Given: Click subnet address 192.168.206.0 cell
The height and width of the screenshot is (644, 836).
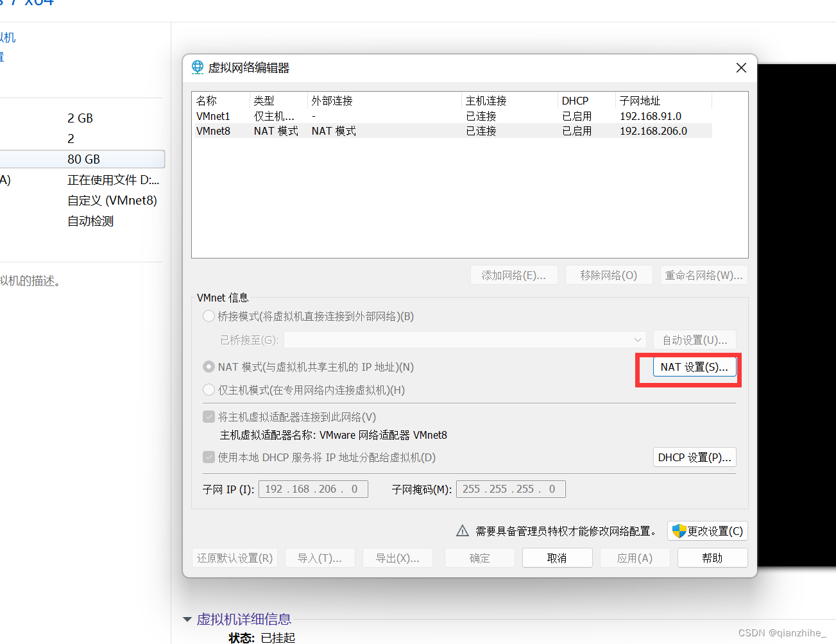Looking at the screenshot, I should [x=653, y=131].
